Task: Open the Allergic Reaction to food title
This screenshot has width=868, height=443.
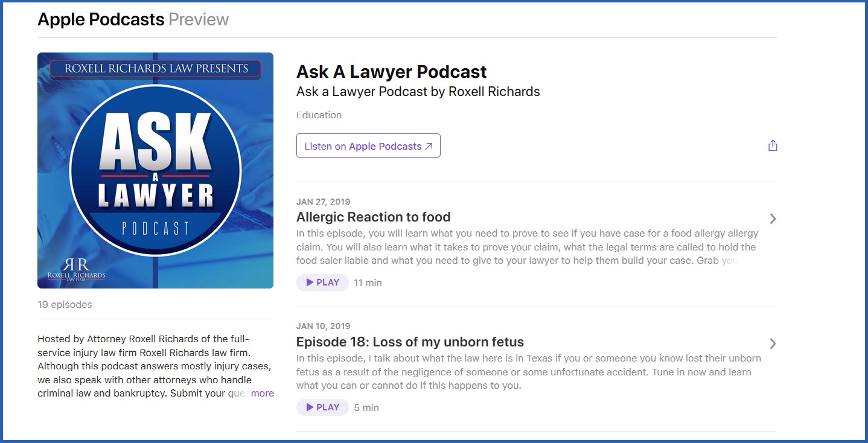Action: coord(374,217)
